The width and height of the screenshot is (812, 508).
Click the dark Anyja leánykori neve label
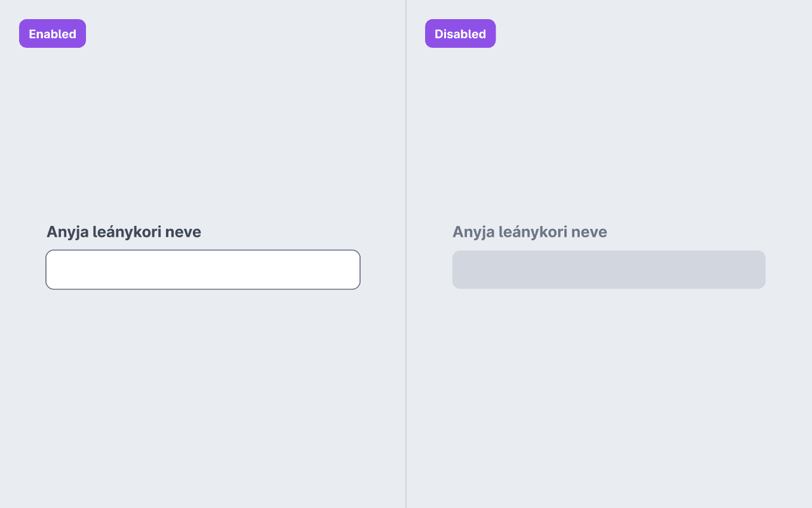click(x=124, y=232)
